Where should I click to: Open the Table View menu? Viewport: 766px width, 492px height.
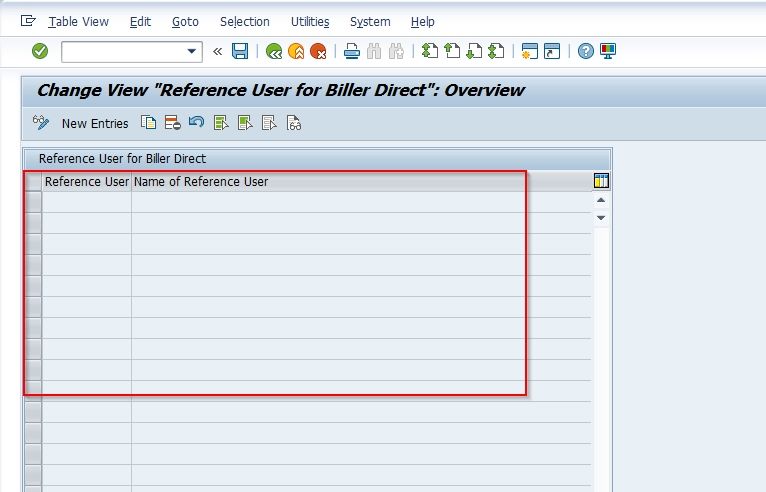(x=78, y=21)
